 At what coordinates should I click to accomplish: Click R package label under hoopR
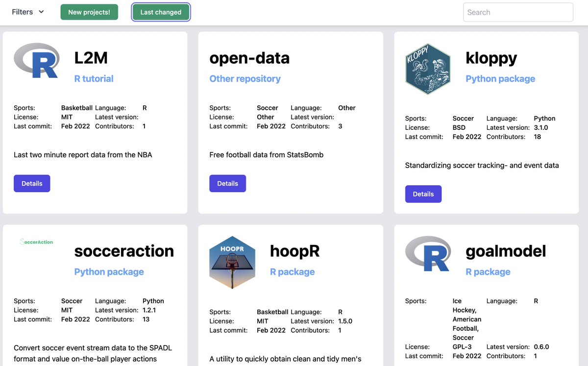point(293,271)
